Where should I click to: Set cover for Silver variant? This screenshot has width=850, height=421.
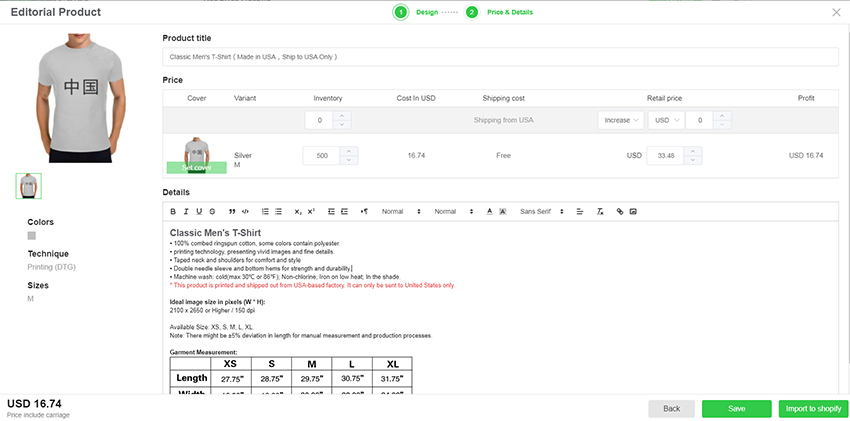pos(196,167)
